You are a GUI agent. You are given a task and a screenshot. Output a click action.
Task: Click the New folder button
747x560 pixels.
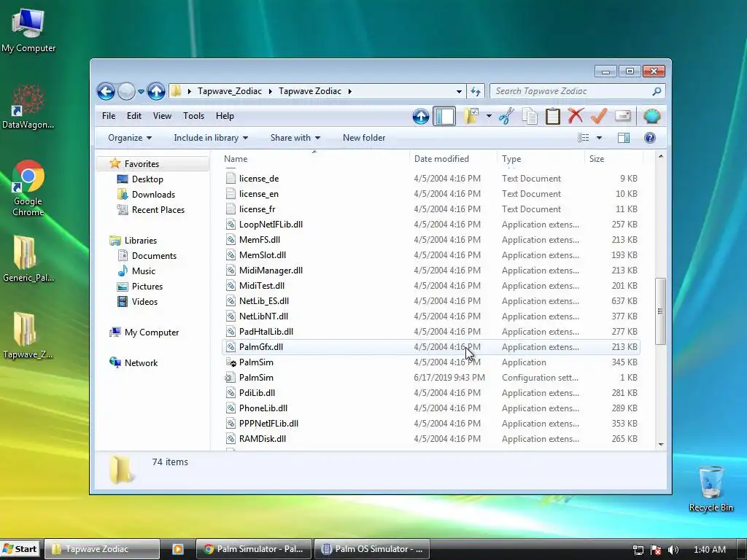tap(364, 138)
